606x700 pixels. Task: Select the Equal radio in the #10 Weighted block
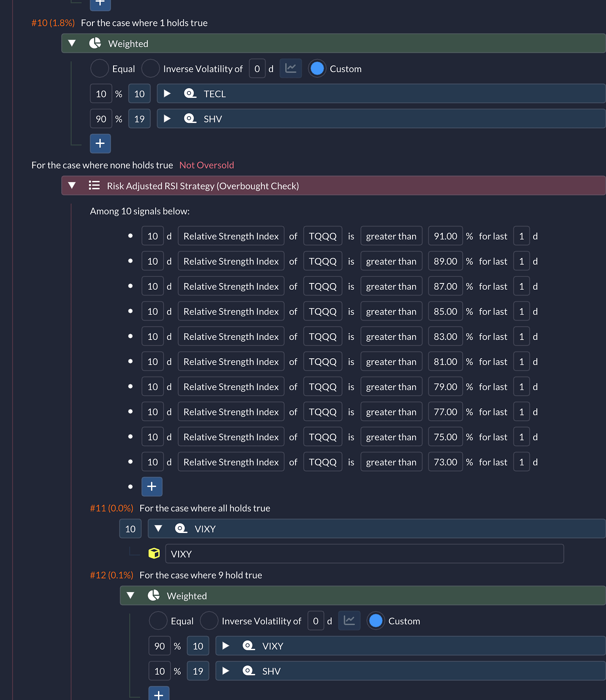[99, 69]
